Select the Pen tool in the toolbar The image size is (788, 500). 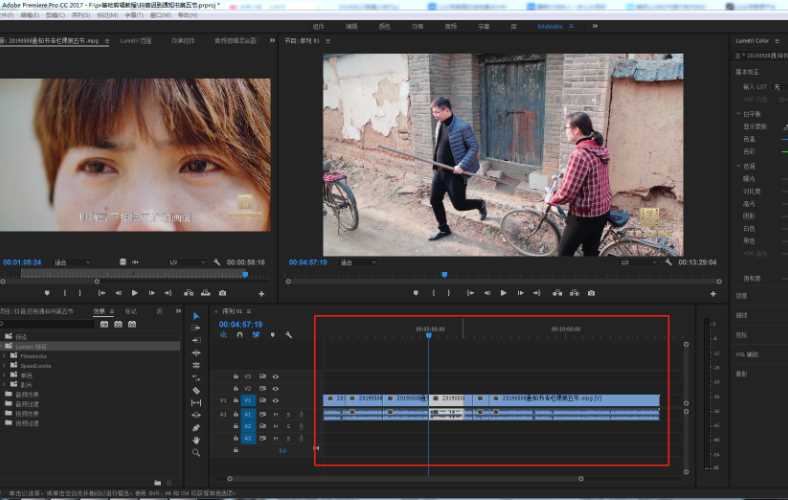click(196, 427)
